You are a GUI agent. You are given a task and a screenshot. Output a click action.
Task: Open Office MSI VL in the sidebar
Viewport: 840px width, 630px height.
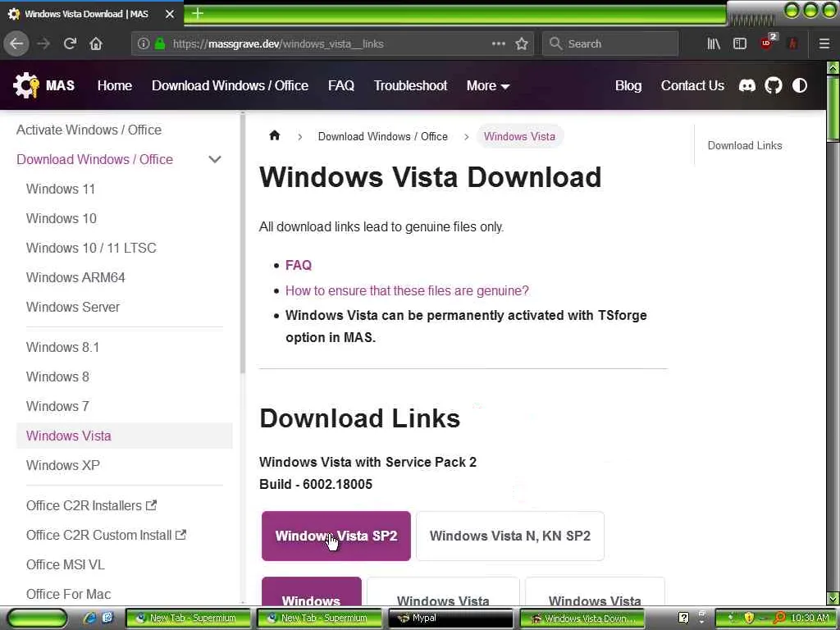pos(66,564)
